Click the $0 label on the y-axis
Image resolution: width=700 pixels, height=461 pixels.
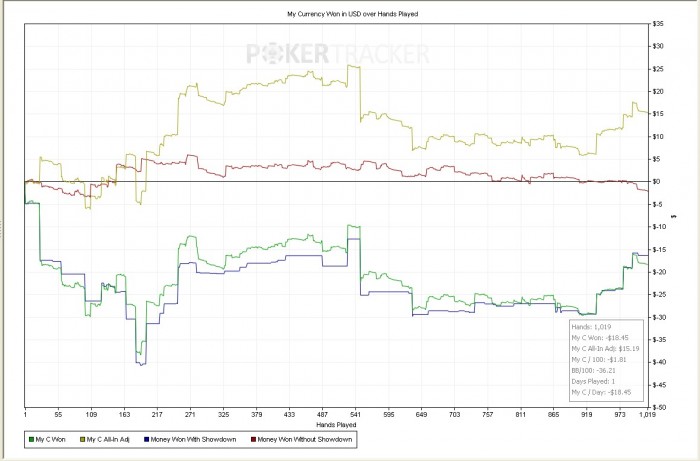pyautogui.click(x=656, y=181)
